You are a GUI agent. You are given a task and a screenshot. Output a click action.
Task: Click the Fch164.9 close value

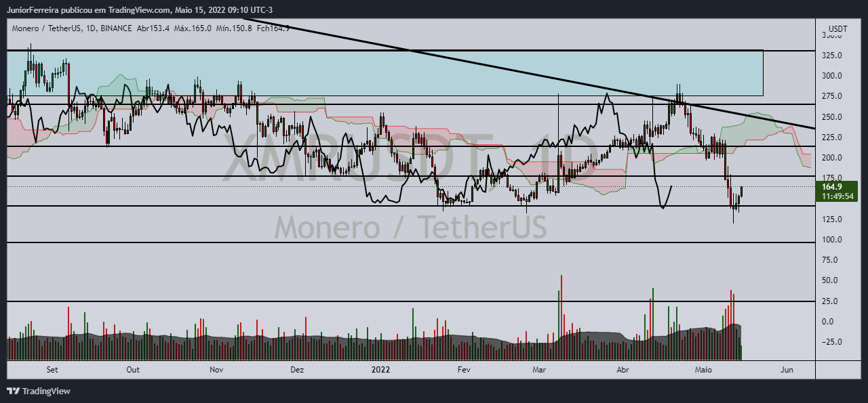click(273, 28)
